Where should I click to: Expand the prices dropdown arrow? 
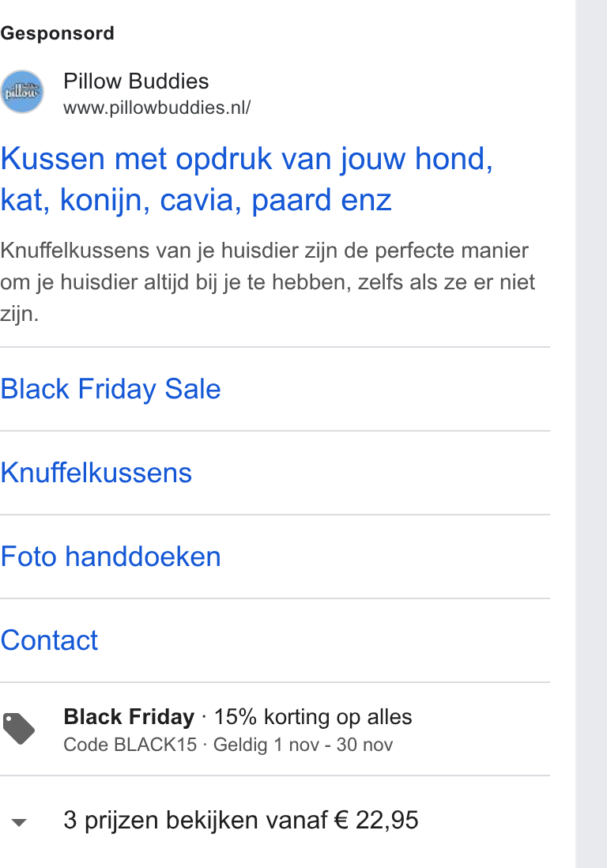(19, 823)
